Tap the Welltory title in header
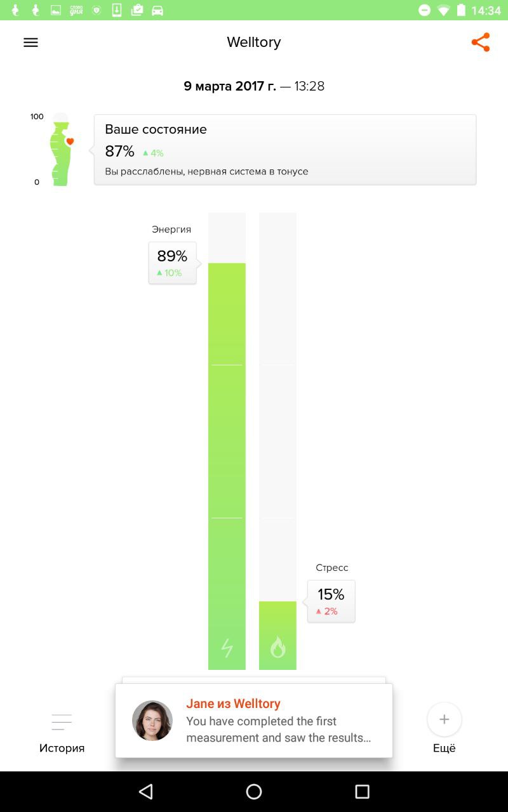 coord(253,43)
